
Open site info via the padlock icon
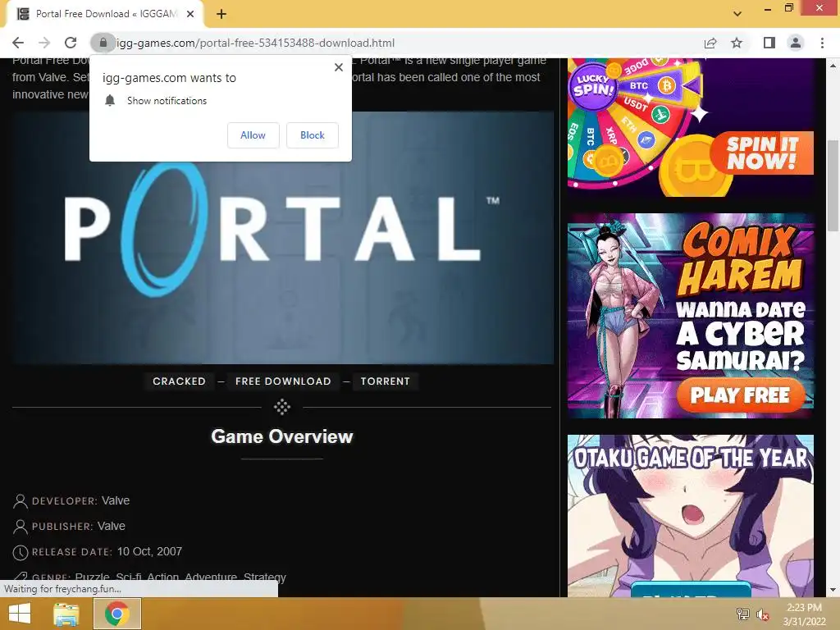tap(103, 43)
